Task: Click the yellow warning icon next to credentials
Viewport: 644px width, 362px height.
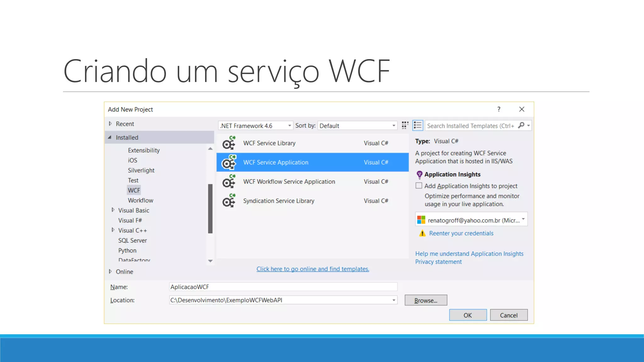Action: click(x=422, y=233)
